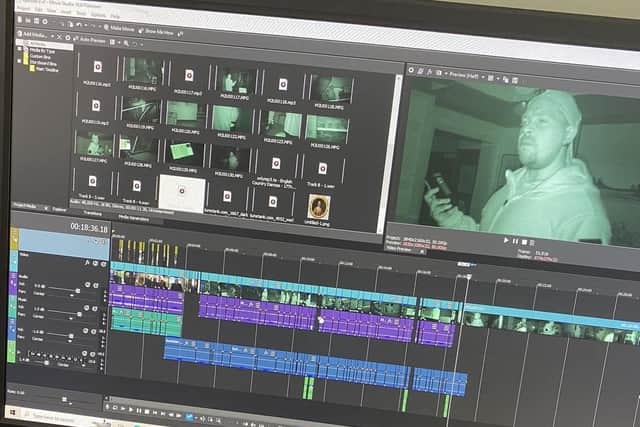Click Pause in the timeline transport
This screenshot has height=427, width=640.
139,410
